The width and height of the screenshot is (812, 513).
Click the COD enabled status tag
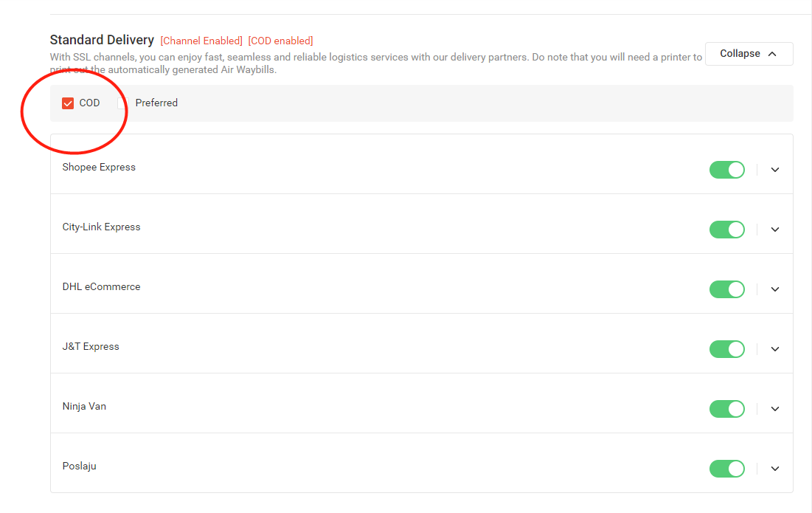click(x=280, y=41)
